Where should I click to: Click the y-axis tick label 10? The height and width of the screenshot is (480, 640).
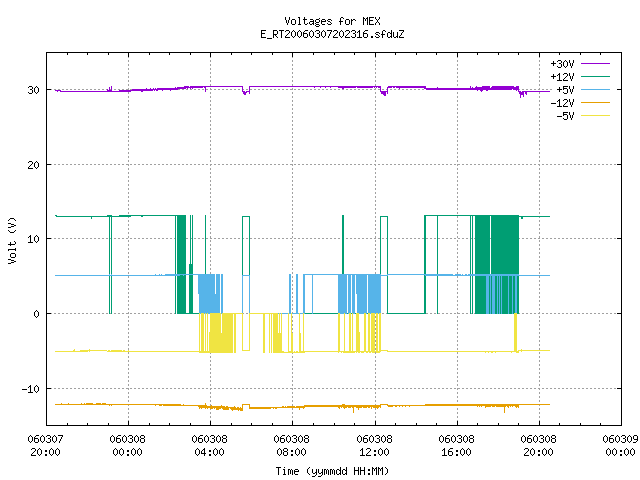(x=33, y=239)
